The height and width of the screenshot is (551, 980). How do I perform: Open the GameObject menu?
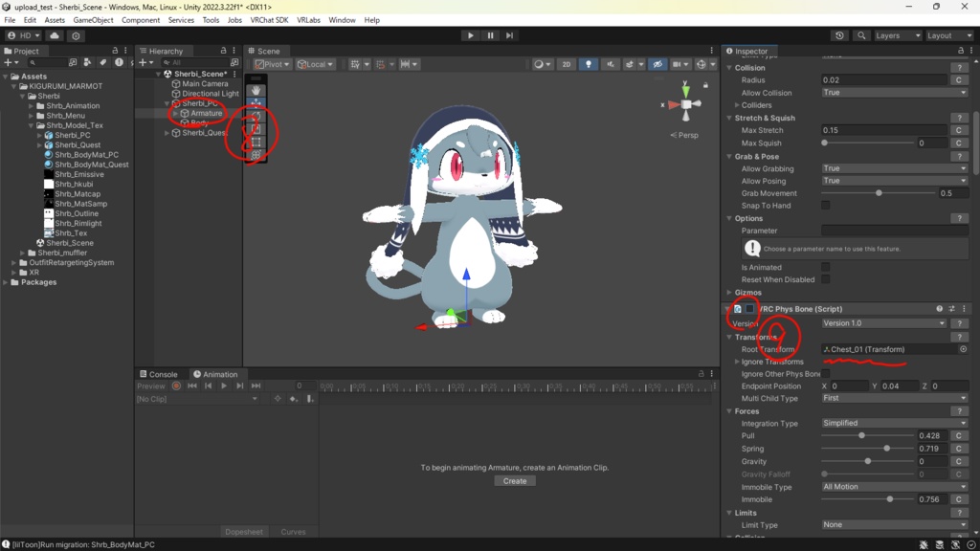93,20
